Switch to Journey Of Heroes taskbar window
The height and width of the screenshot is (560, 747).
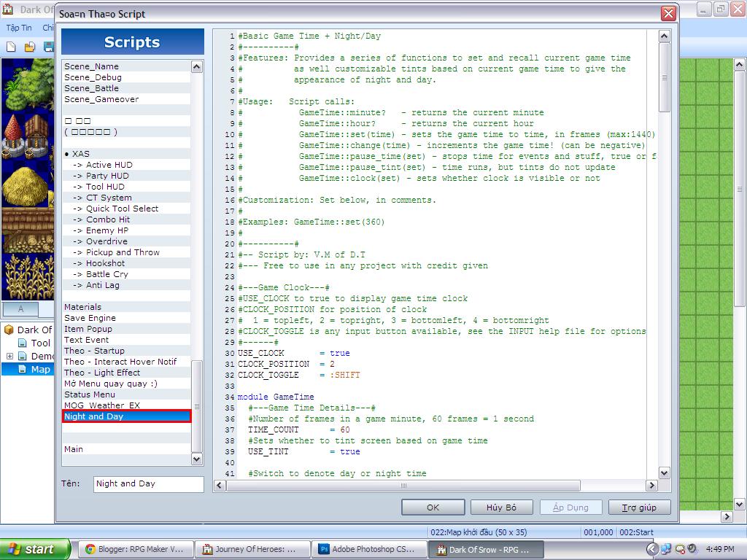(252, 549)
